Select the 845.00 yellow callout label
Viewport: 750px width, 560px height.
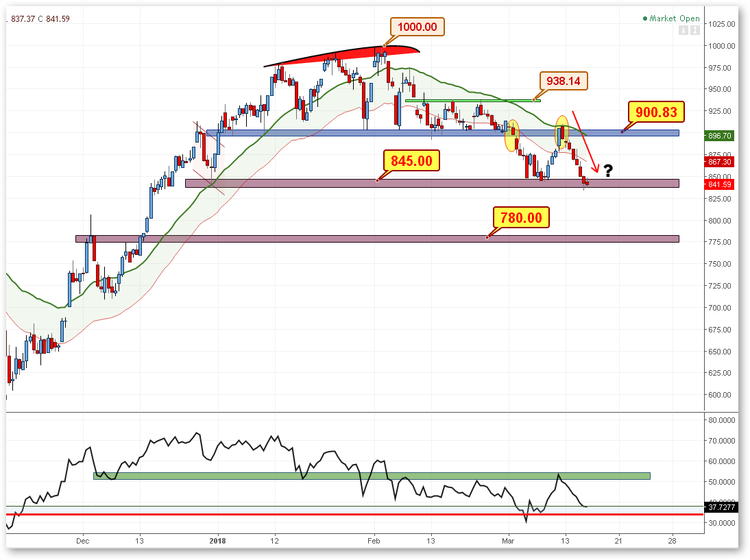pyautogui.click(x=411, y=161)
